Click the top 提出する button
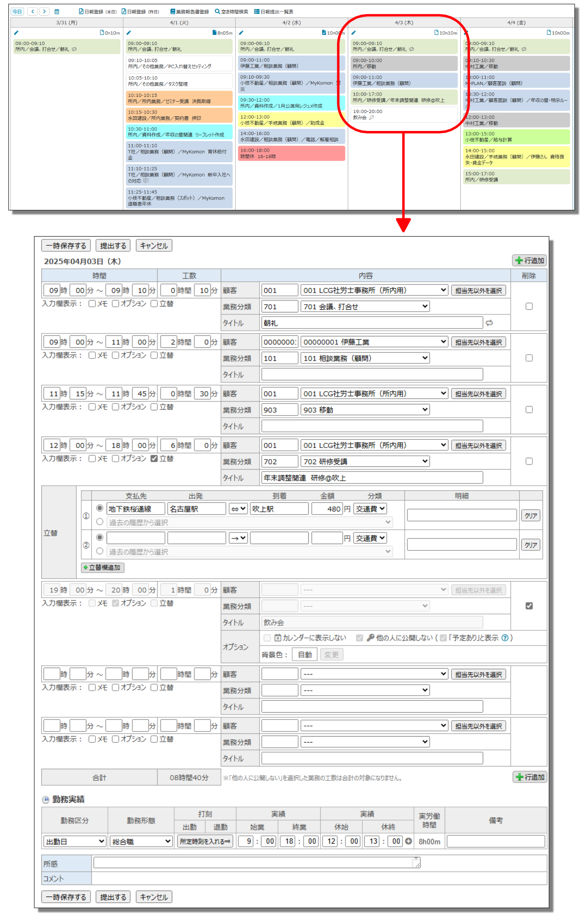This screenshot has width=588, height=919. tap(113, 245)
